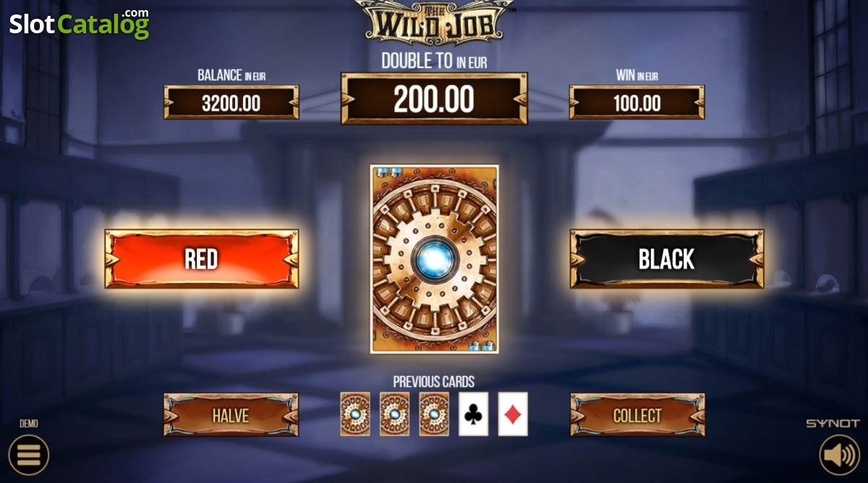Click the SlotCatalog.com logo
This screenshot has width=868, height=483.
(79, 24)
